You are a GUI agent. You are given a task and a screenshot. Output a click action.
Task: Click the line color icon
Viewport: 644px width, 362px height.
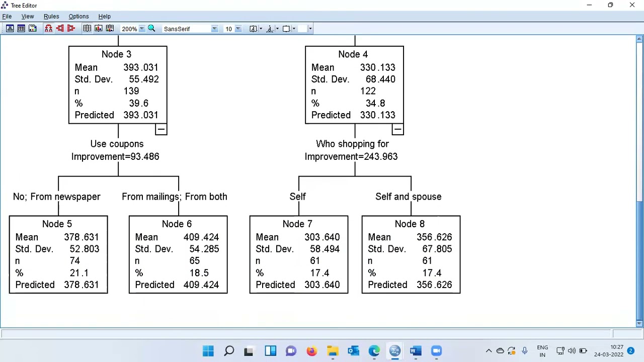[270, 29]
